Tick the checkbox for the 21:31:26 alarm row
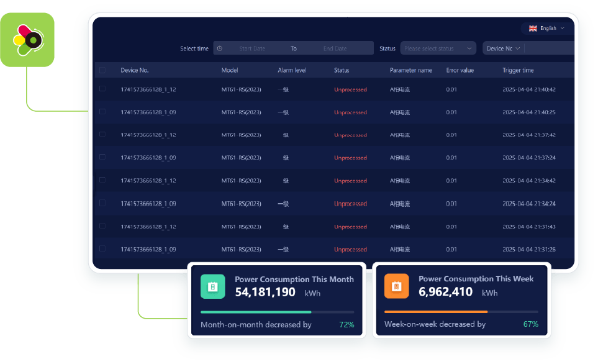This screenshot has width=598, height=364. [102, 249]
